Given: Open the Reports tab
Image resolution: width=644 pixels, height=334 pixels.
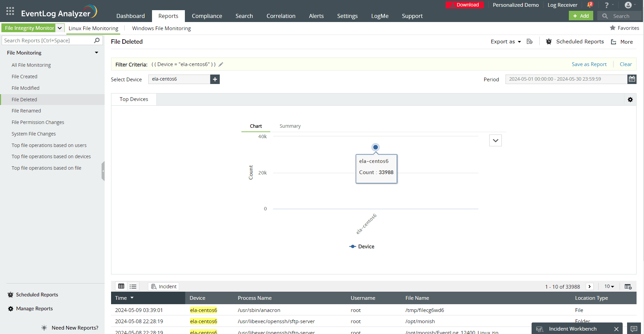Looking at the screenshot, I should [168, 16].
